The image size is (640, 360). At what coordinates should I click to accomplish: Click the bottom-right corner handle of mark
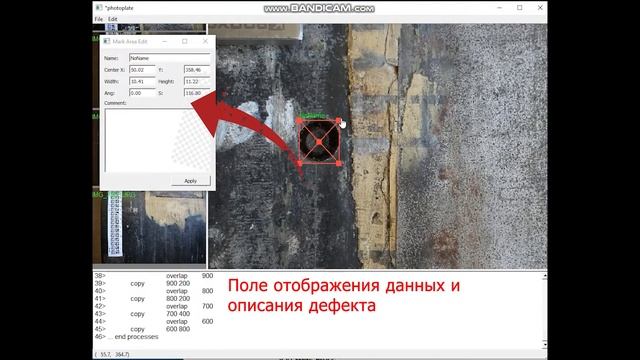[x=338, y=163]
